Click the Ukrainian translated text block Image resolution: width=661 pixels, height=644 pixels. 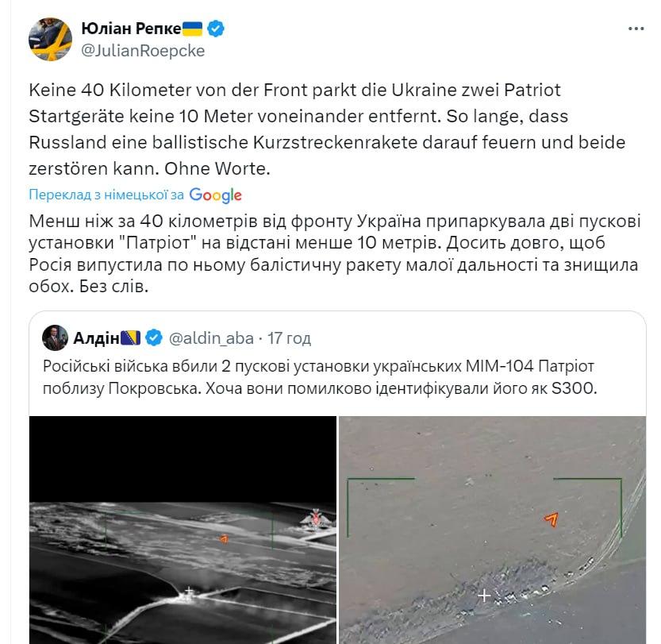click(335, 253)
